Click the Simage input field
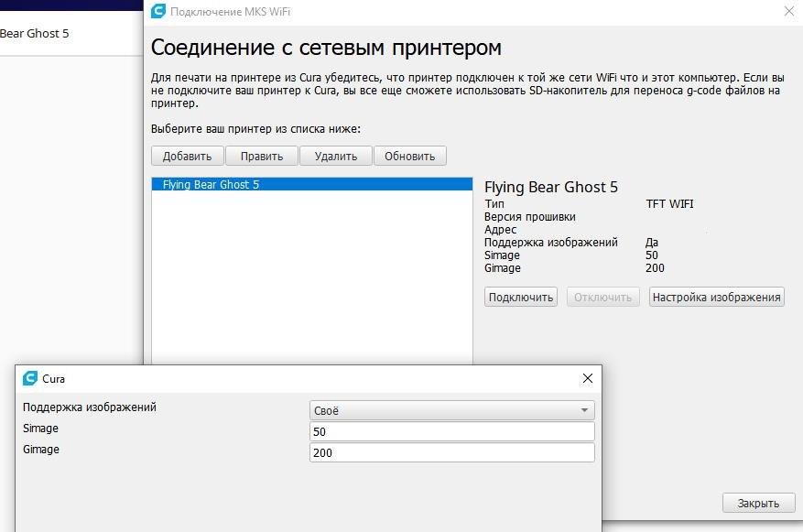Viewport: 803px width, 532px height. [x=451, y=431]
